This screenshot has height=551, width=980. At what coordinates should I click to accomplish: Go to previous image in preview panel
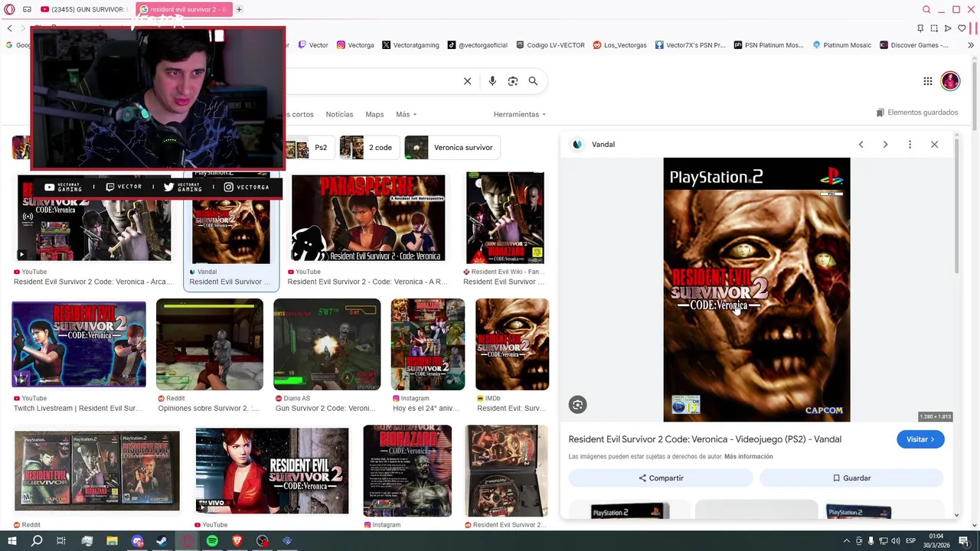click(x=861, y=145)
